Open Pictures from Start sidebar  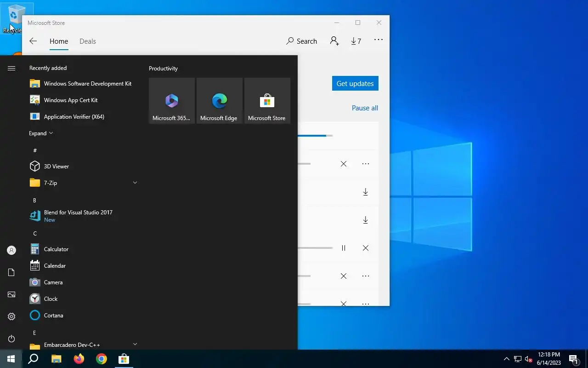pos(11,294)
